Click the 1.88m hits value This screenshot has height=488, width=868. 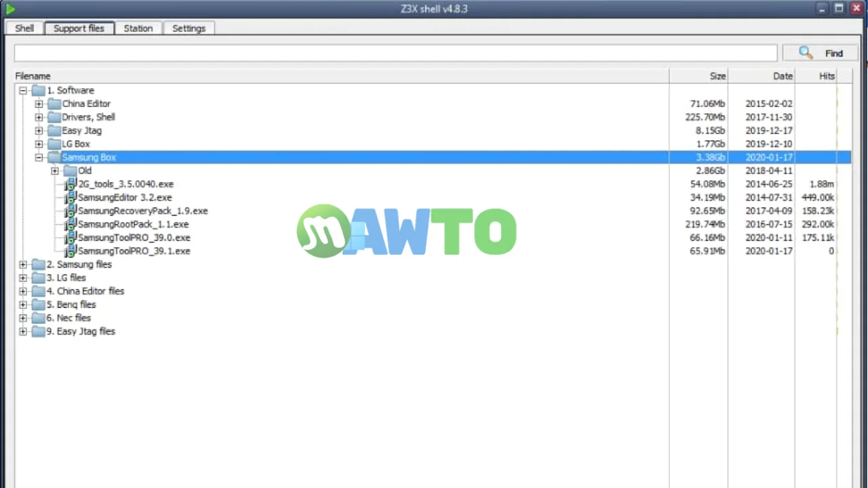click(822, 184)
